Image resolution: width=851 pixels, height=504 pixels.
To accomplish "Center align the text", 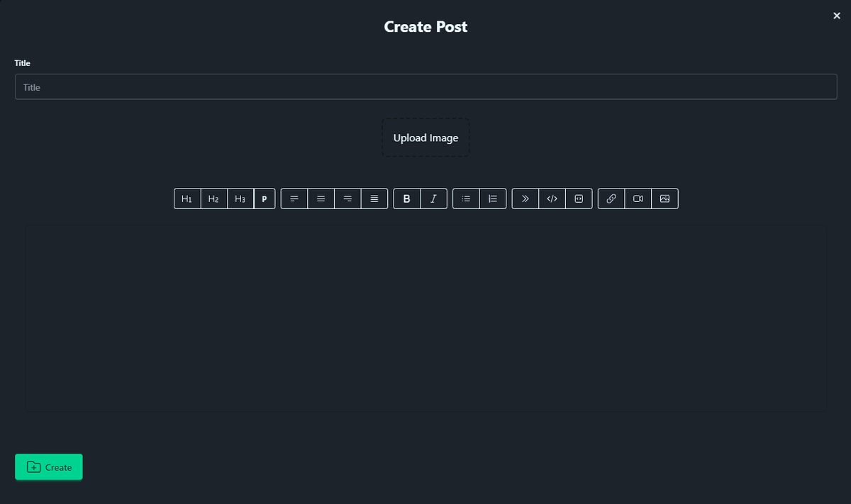I will tap(321, 198).
